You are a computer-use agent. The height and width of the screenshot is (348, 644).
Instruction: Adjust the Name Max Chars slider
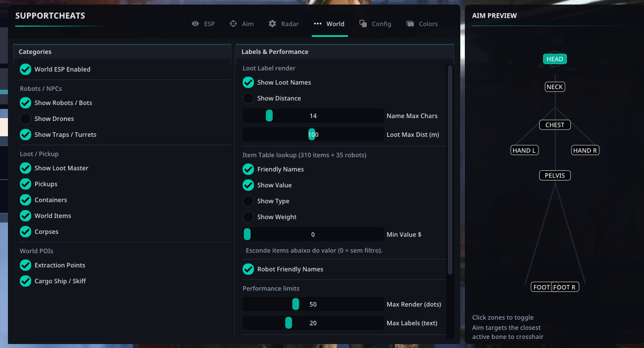pos(313,116)
